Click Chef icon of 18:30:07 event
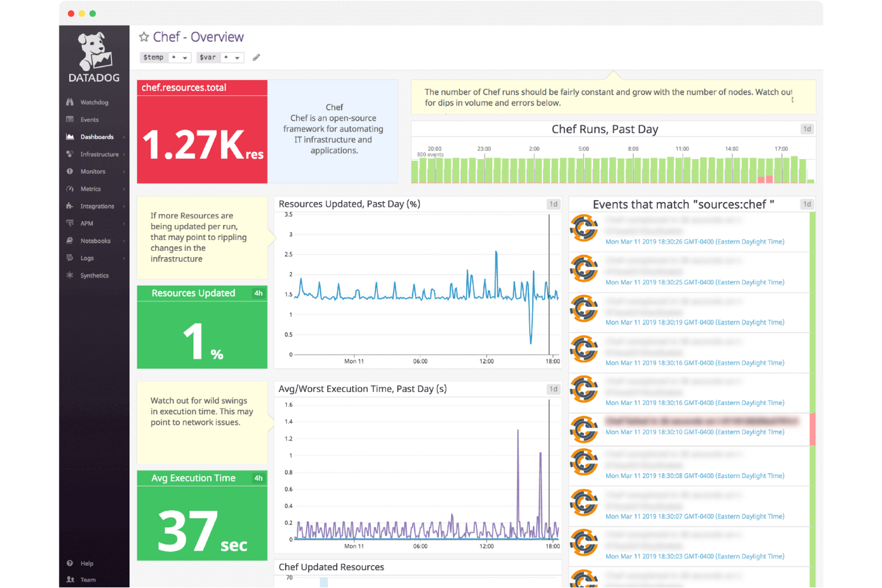The image size is (882, 588). pos(584,503)
